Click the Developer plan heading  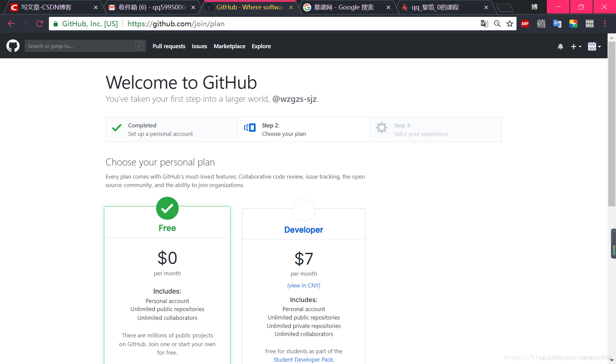304,230
